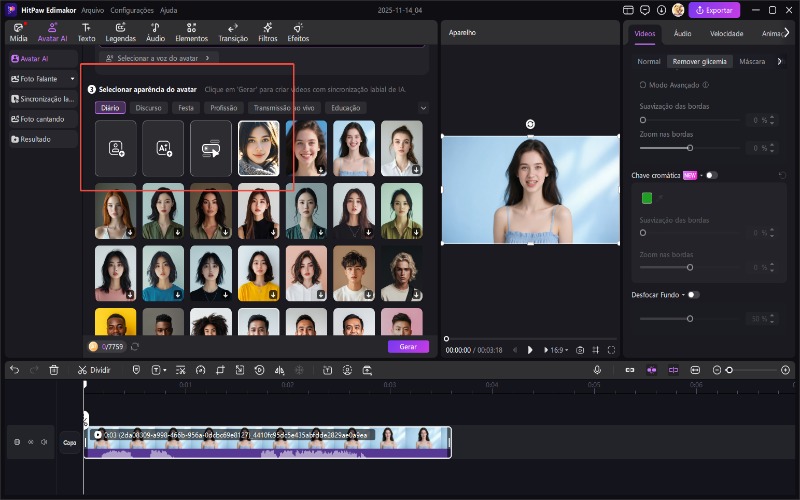Open the Transição tool in top toolbar
The width and height of the screenshot is (800, 500).
point(233,32)
